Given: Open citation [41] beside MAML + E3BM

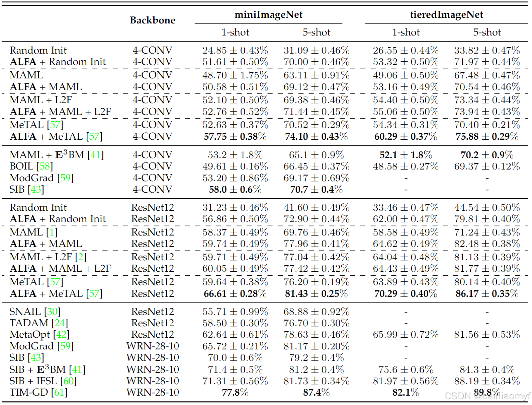Looking at the screenshot, I should (95, 155).
